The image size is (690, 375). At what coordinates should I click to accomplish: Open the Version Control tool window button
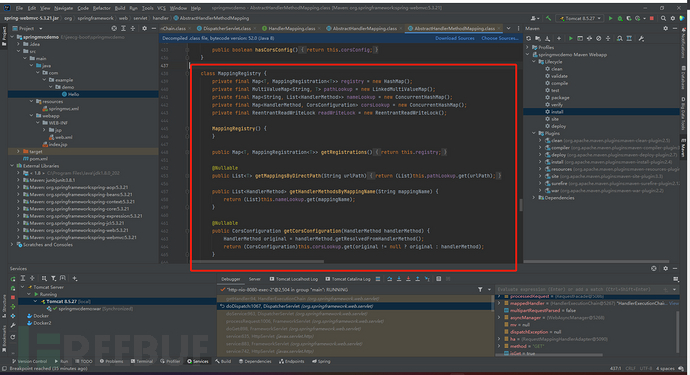tap(29, 361)
